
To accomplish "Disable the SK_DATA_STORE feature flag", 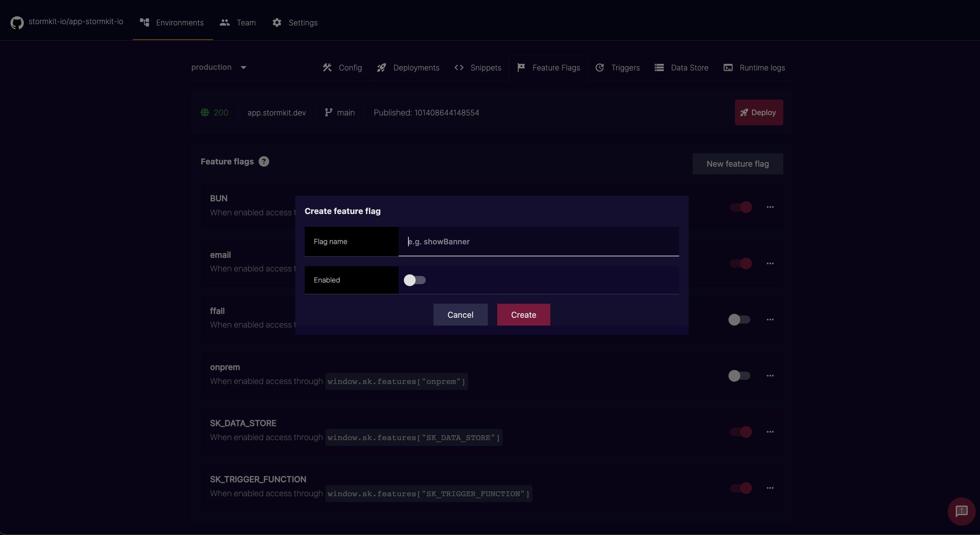I will [x=741, y=432].
